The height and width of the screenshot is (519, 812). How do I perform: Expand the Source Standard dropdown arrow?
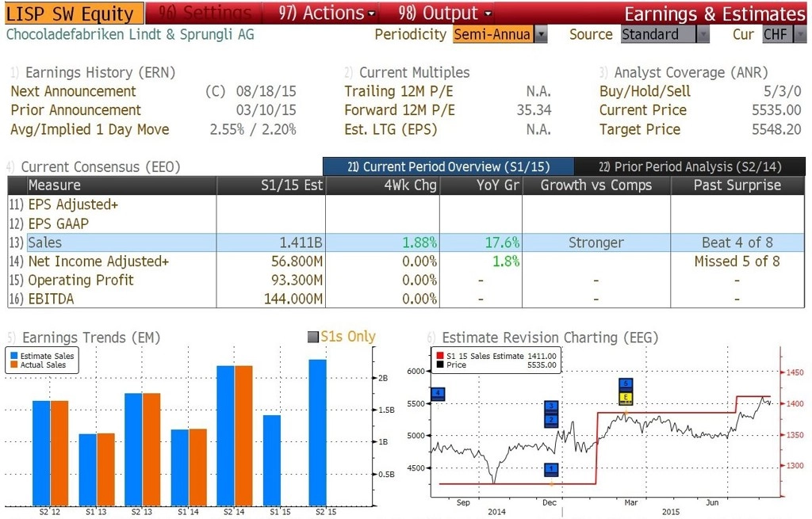(x=703, y=35)
